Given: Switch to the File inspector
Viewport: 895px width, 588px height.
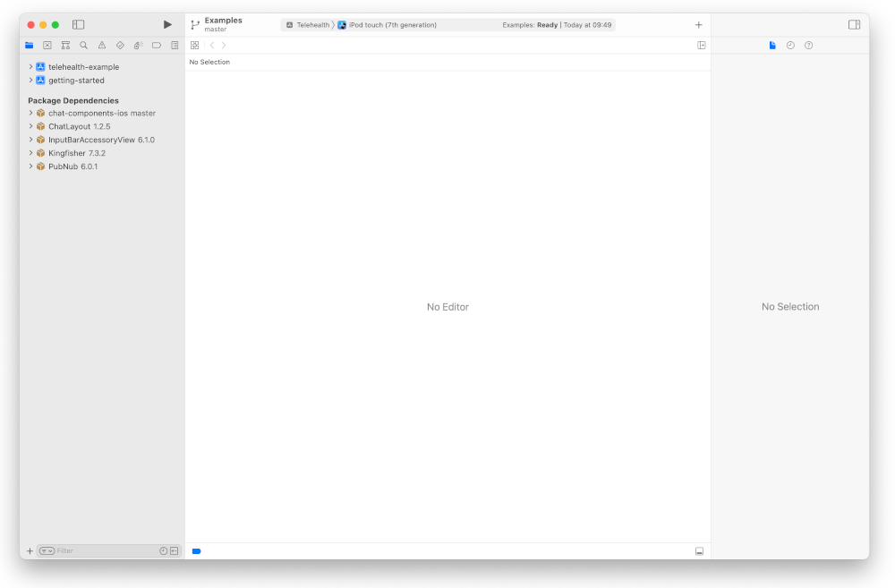Looking at the screenshot, I should (x=772, y=45).
